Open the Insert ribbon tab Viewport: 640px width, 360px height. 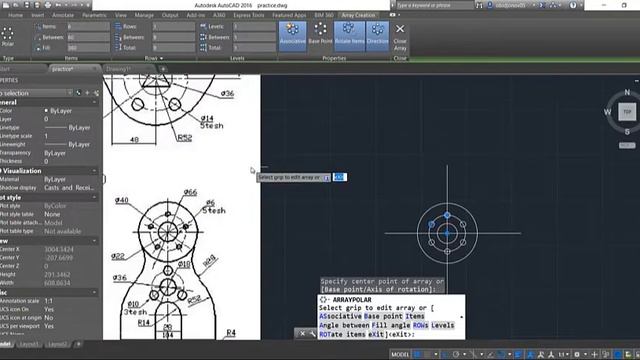coord(38,15)
